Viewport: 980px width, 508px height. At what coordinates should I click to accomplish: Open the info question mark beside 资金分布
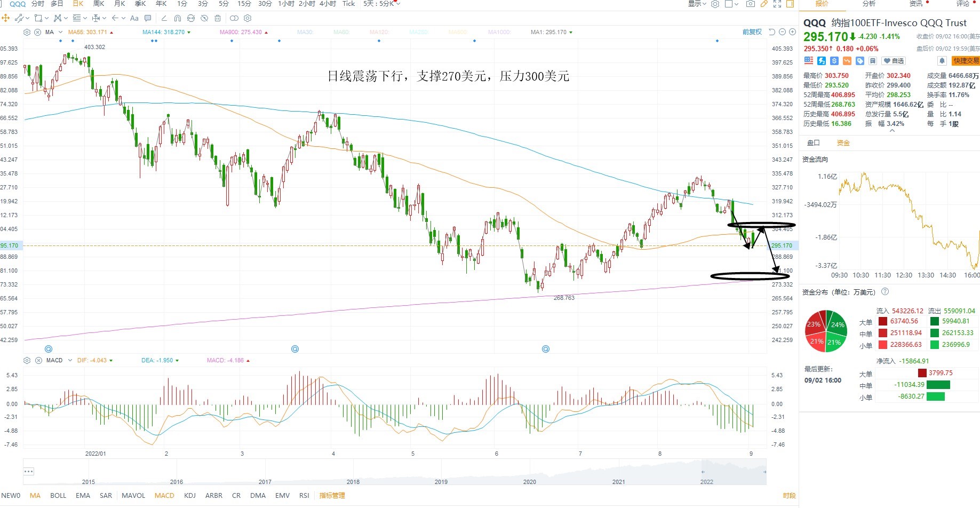[885, 292]
